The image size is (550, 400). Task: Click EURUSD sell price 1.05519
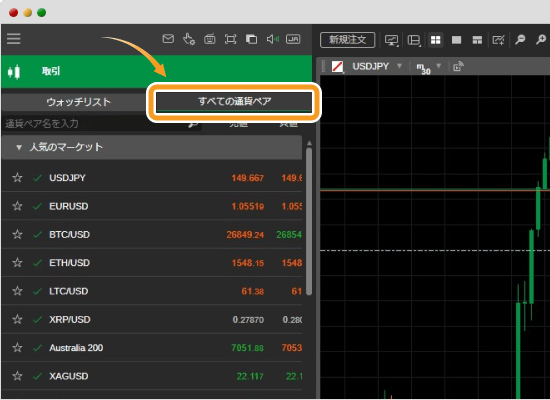click(x=248, y=207)
